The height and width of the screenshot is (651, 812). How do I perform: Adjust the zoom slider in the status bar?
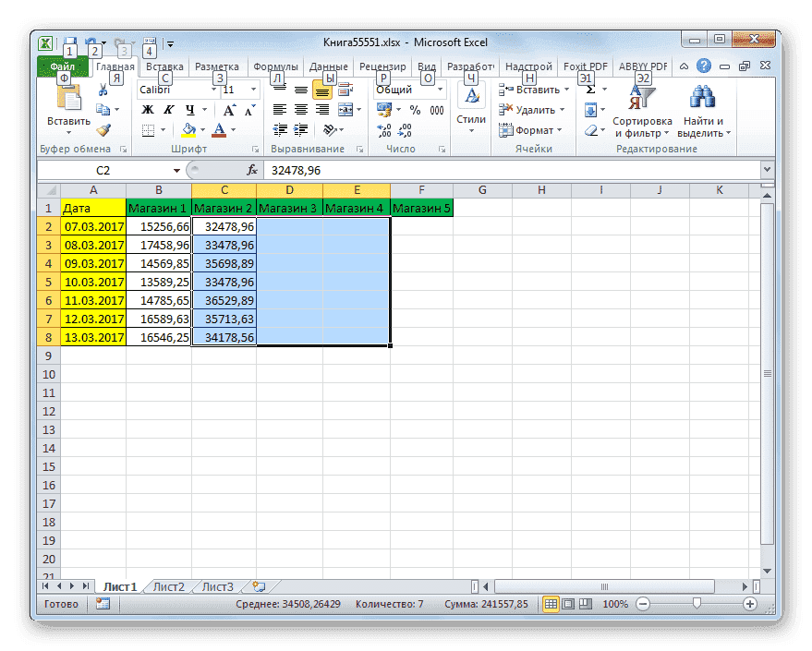click(x=696, y=604)
